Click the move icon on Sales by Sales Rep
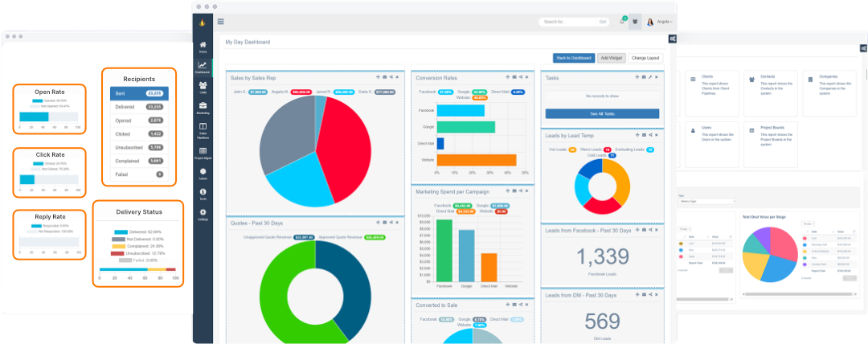Image resolution: width=868 pixels, height=344 pixels. point(378,77)
